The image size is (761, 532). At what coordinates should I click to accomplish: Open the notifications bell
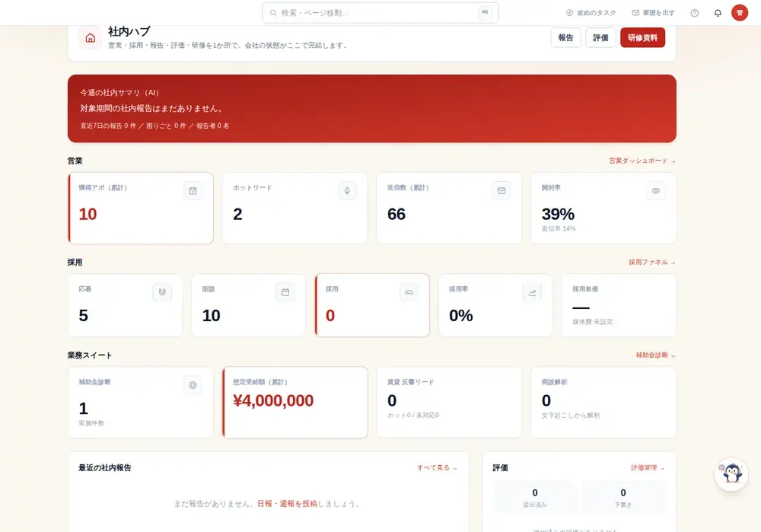pyautogui.click(x=718, y=13)
